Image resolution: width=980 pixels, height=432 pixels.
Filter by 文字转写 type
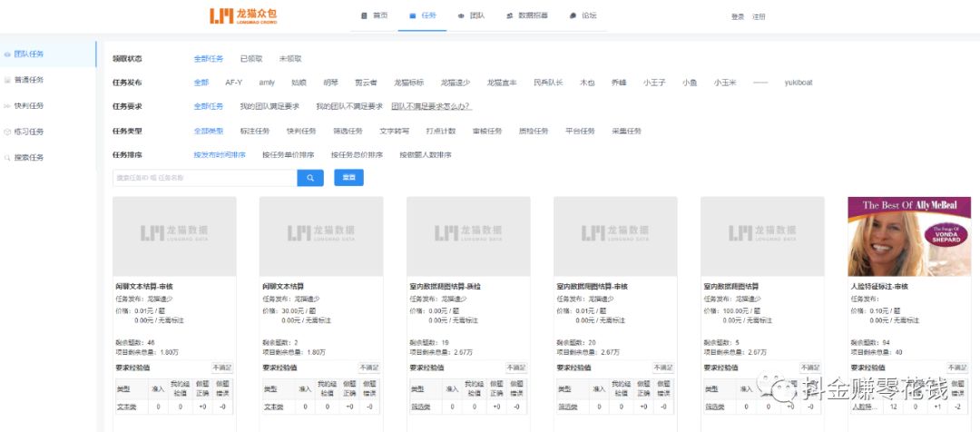click(x=395, y=132)
